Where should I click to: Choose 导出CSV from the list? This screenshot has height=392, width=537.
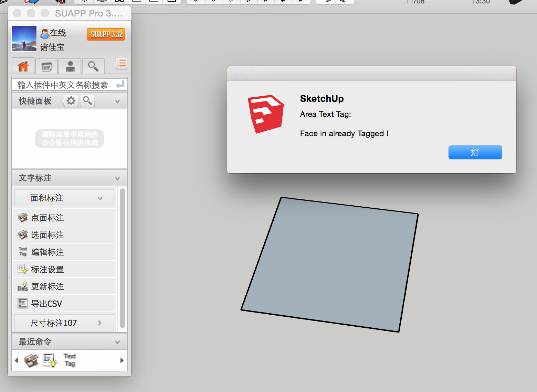(x=46, y=304)
